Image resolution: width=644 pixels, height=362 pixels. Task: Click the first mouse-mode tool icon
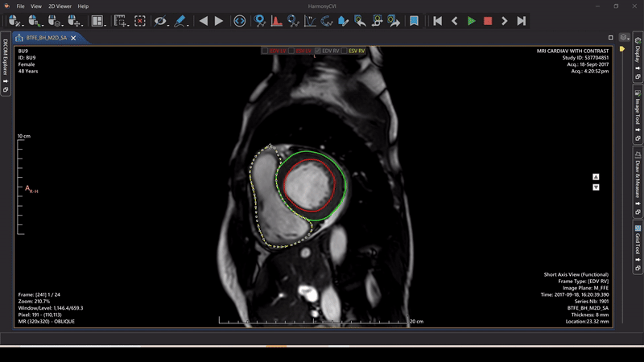coord(13,21)
